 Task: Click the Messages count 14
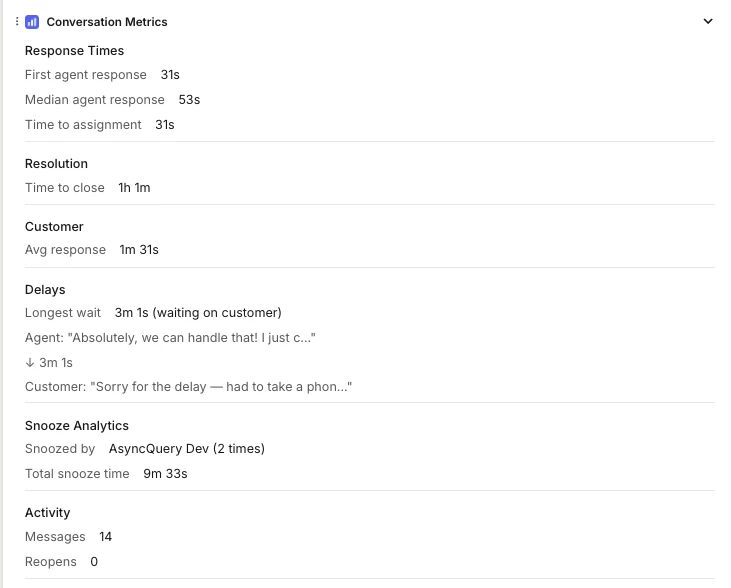pos(105,537)
